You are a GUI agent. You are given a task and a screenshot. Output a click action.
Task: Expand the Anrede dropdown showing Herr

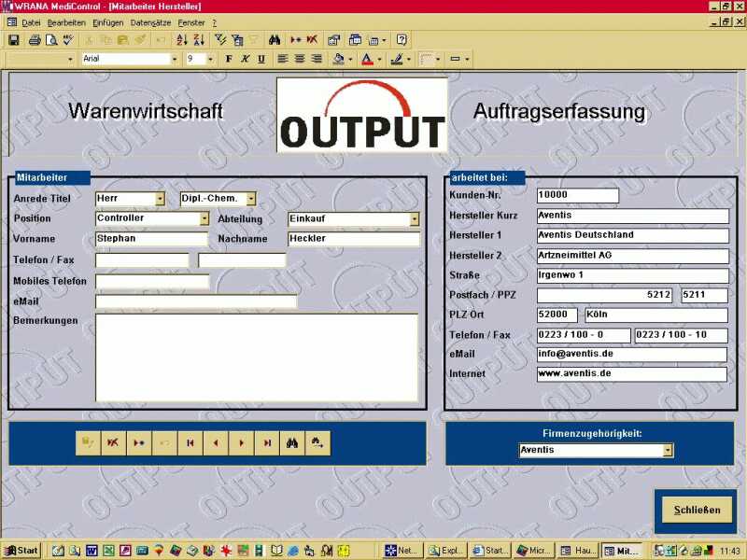coord(160,199)
